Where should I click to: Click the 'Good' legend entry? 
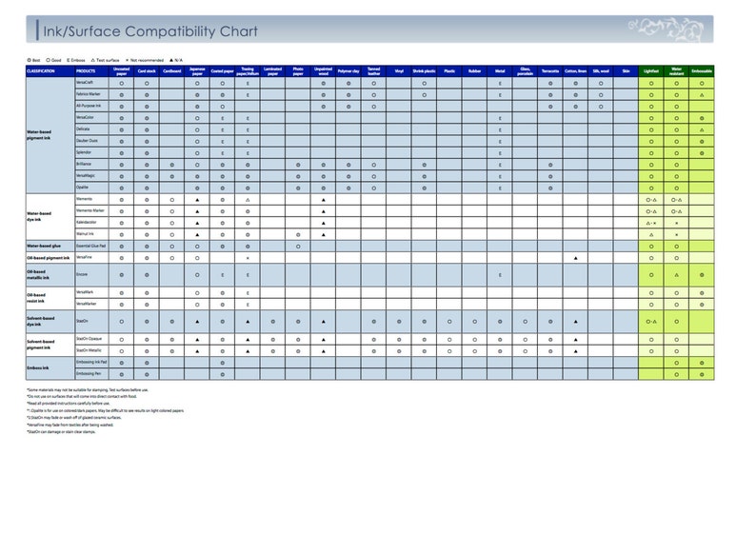[53, 60]
